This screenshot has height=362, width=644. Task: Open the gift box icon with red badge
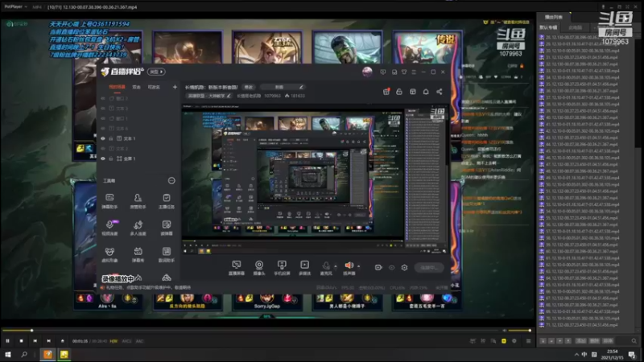[x=386, y=92]
